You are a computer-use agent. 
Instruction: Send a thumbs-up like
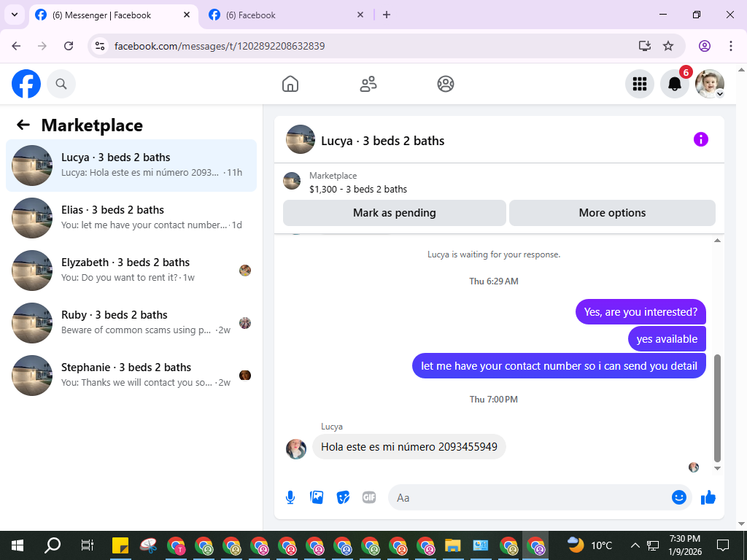[708, 497]
